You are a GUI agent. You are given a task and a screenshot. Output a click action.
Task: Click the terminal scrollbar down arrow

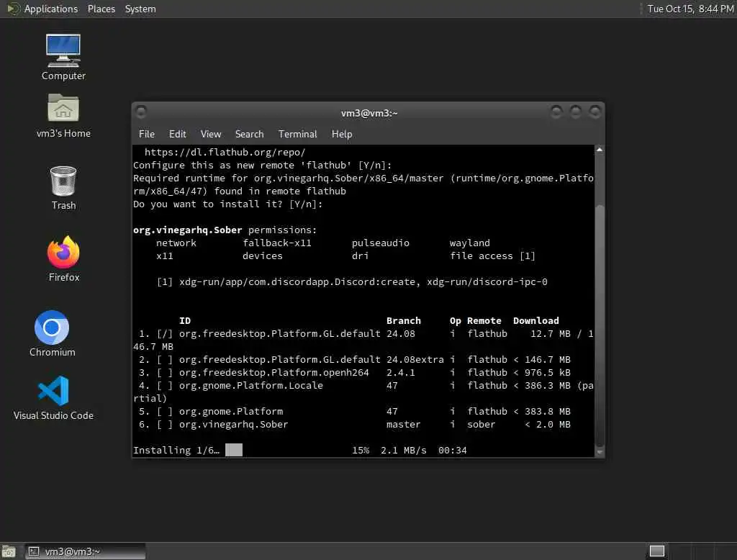(600, 452)
